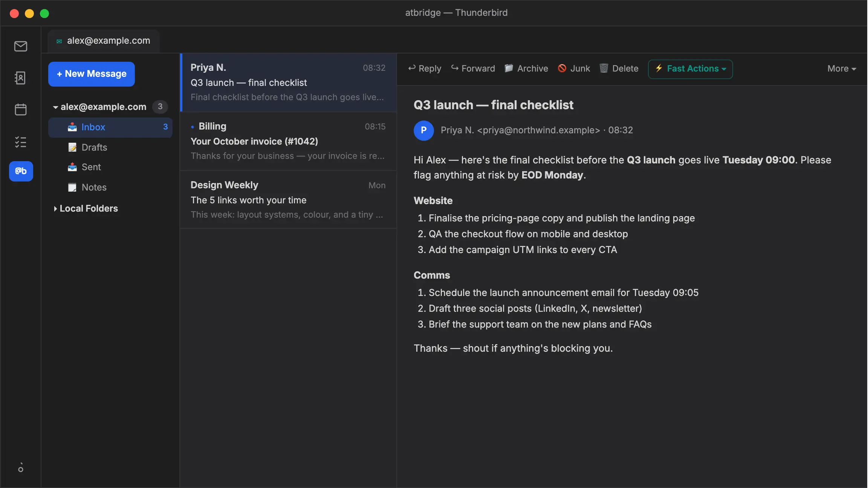The width and height of the screenshot is (868, 488).
Task: Click the message title Q3 launch heading
Action: pos(494,105)
